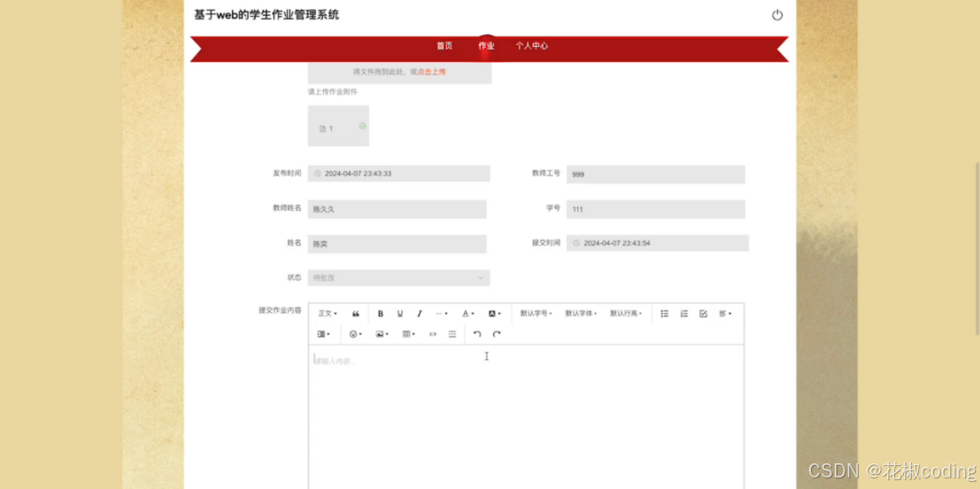980x489 pixels.
Task: Open the 作业 nav item
Action: point(486,46)
